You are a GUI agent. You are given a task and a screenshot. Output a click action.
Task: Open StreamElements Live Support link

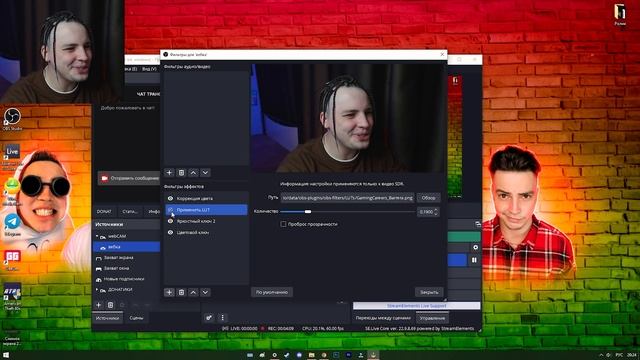point(416,306)
